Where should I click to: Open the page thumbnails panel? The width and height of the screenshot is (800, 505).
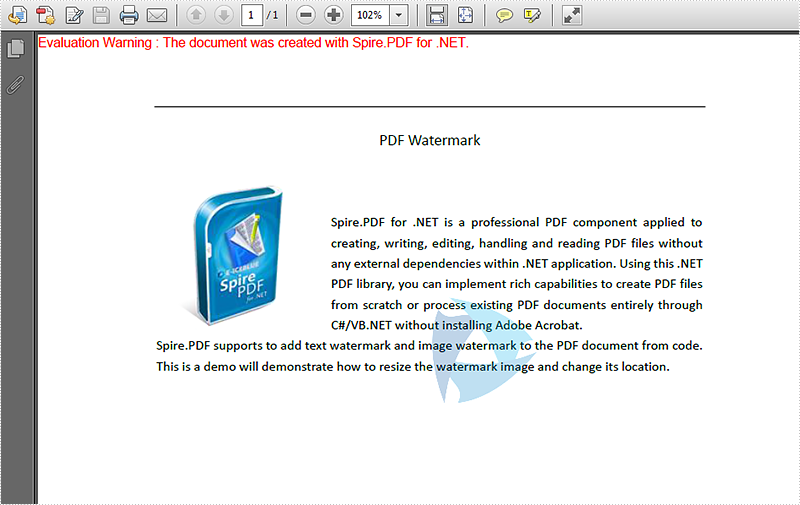pyautogui.click(x=15, y=49)
